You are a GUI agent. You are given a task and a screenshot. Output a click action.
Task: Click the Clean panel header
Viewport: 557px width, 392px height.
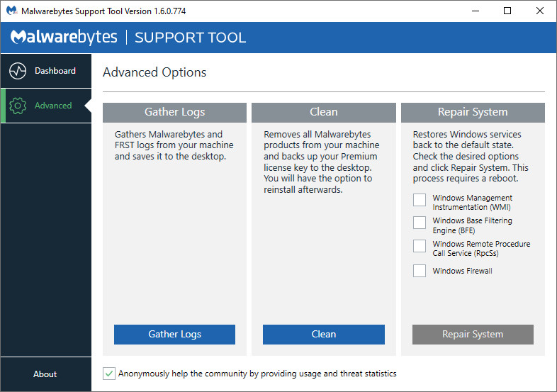[323, 112]
